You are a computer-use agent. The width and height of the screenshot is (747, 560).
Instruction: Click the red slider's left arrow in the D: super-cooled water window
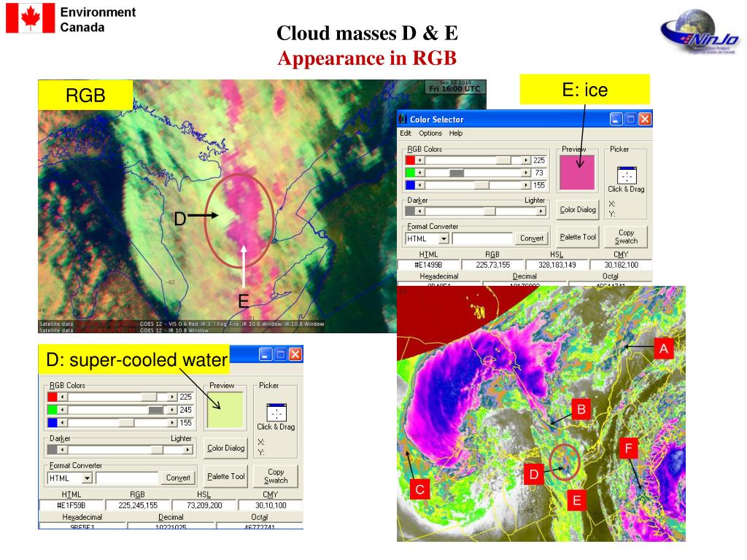coord(62,397)
